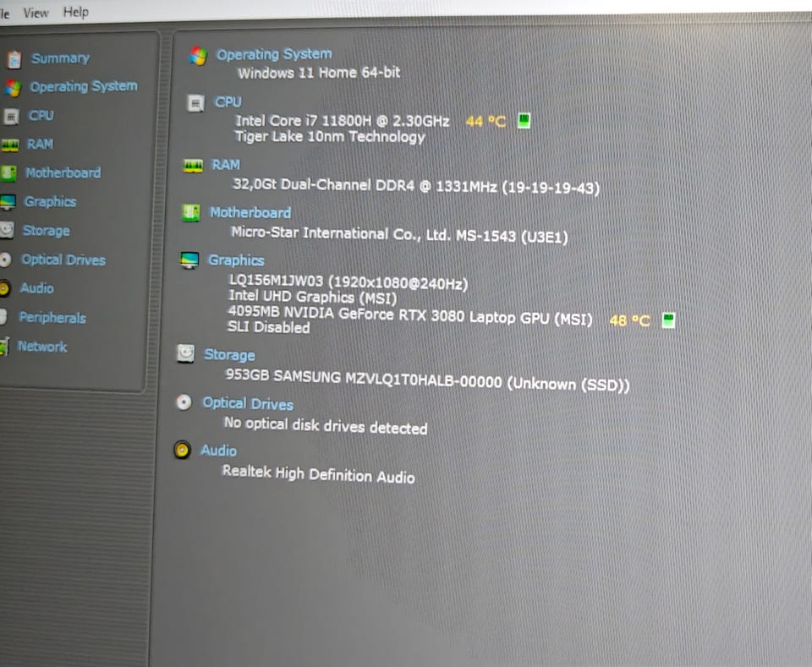
Task: Select the NVIDIA GeForce RTX 3080 line
Action: coord(410,315)
